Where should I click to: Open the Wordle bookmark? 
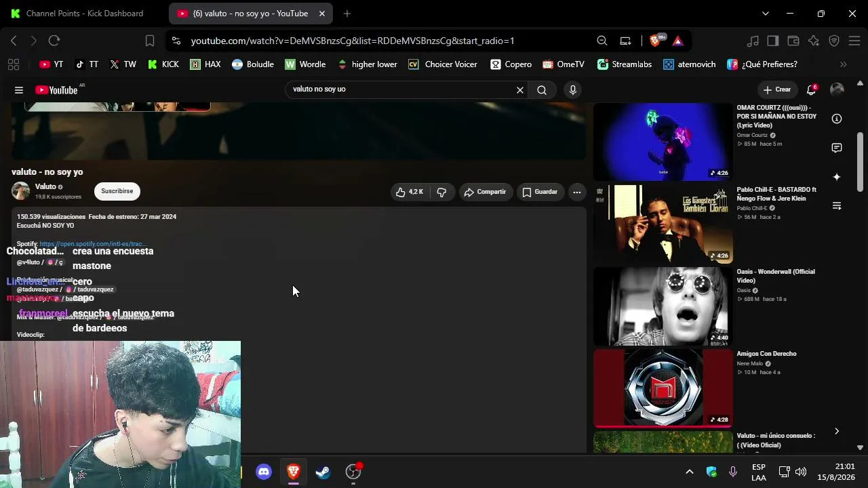[x=305, y=64]
